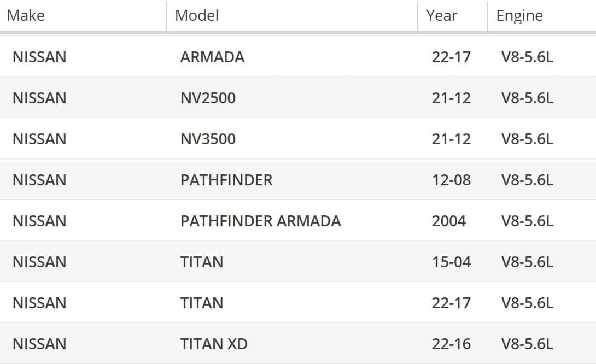Select the PATHFINDER 12-08 row's model cell

[x=226, y=180]
